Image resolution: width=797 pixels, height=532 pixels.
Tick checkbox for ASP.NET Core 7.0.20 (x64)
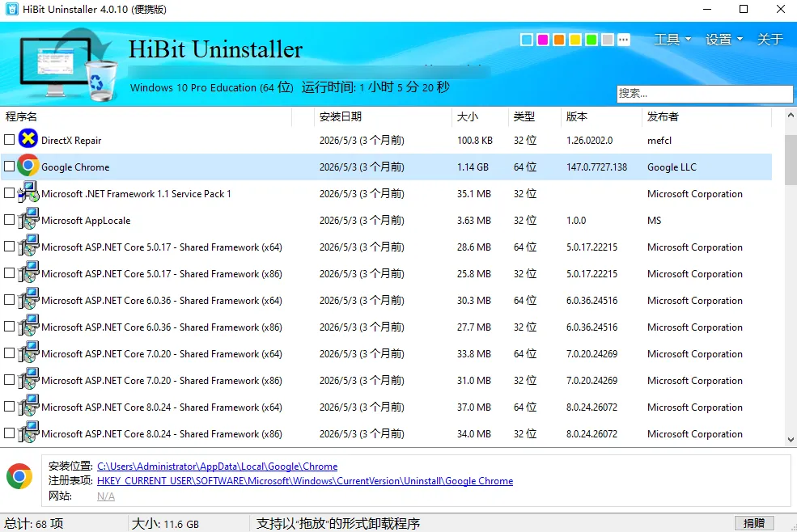pyautogui.click(x=9, y=353)
